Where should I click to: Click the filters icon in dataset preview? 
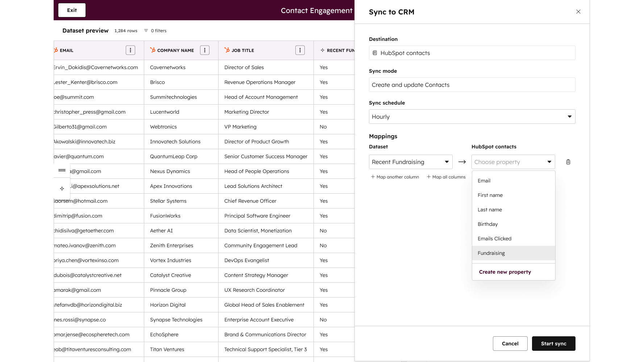(146, 31)
